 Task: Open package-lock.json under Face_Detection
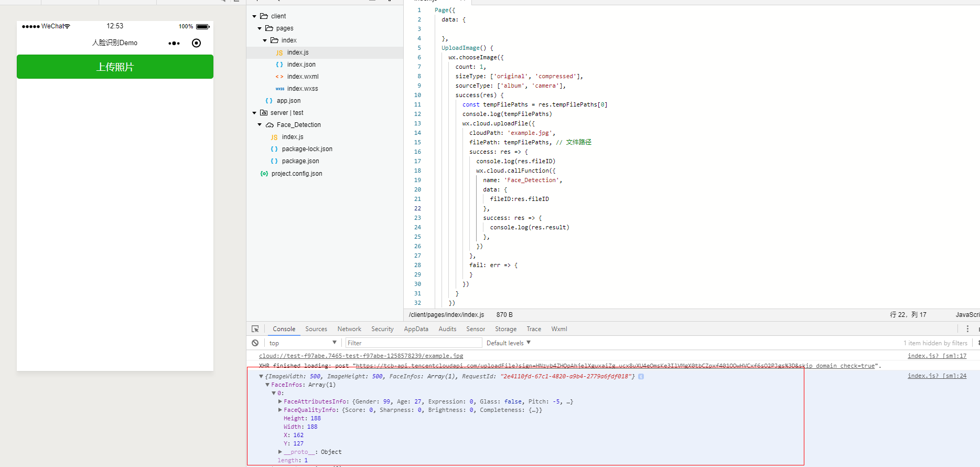pos(307,149)
